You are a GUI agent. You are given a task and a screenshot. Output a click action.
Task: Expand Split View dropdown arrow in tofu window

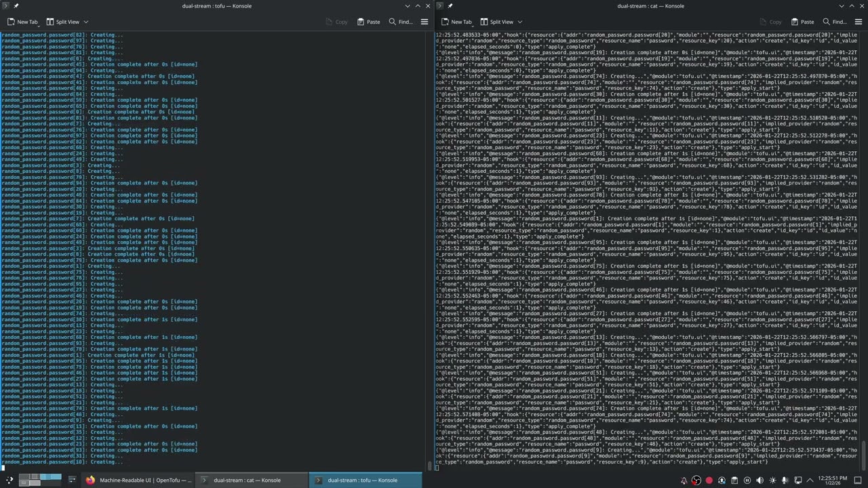pos(85,22)
